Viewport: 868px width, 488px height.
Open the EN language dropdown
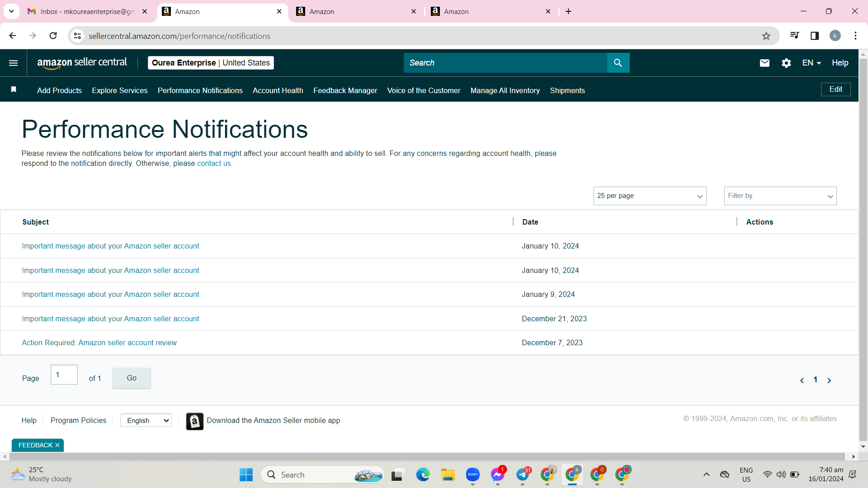point(811,63)
